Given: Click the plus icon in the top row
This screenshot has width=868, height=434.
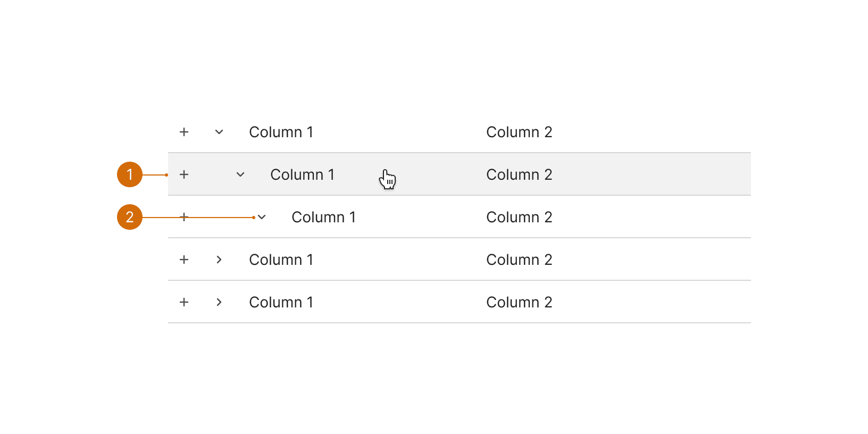Looking at the screenshot, I should pos(184,132).
